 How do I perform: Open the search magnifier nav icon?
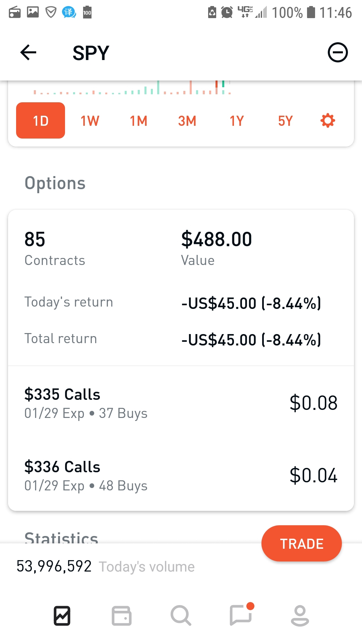point(181,616)
